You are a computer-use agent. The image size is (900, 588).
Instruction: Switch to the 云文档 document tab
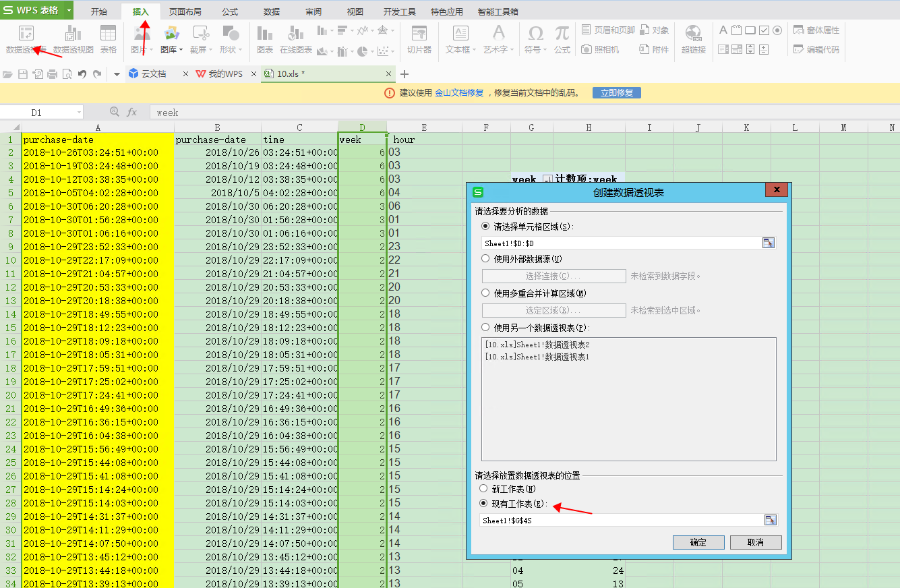tap(153, 73)
